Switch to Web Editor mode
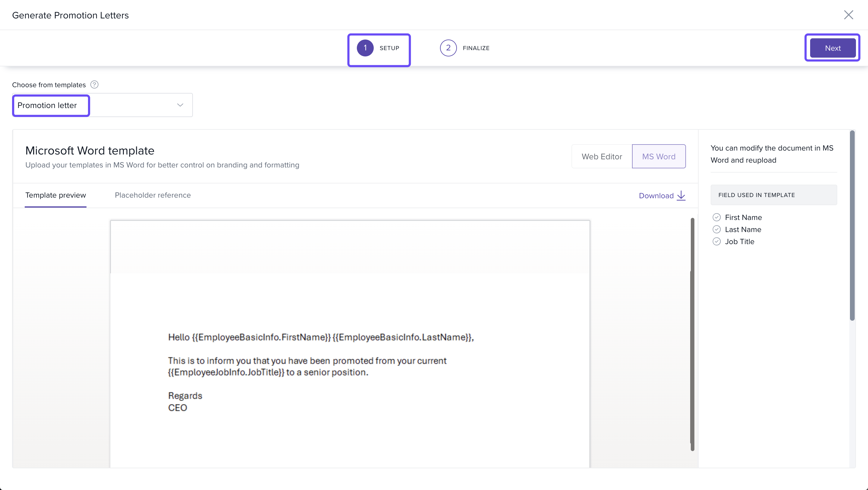The image size is (868, 490). click(602, 157)
